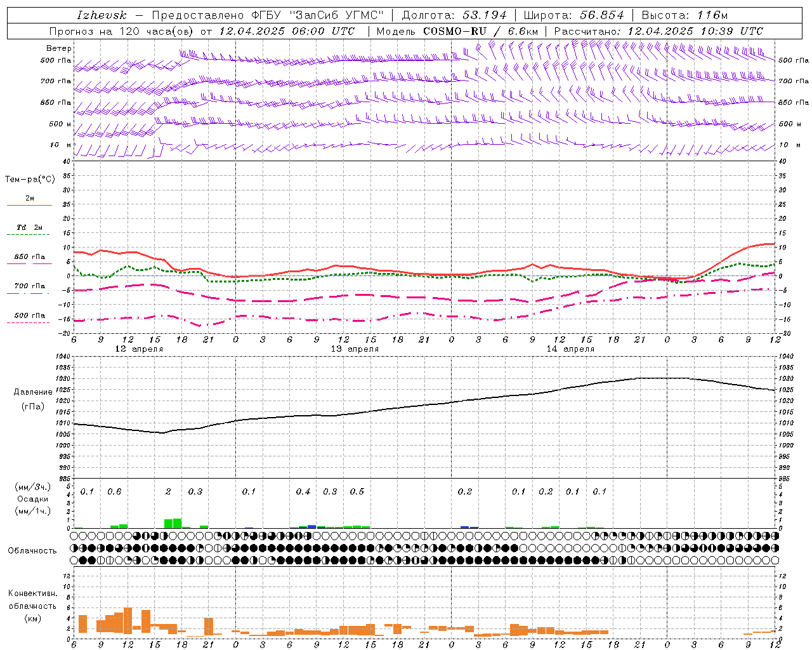Click the 'Ветер' wind panel label

[59, 48]
